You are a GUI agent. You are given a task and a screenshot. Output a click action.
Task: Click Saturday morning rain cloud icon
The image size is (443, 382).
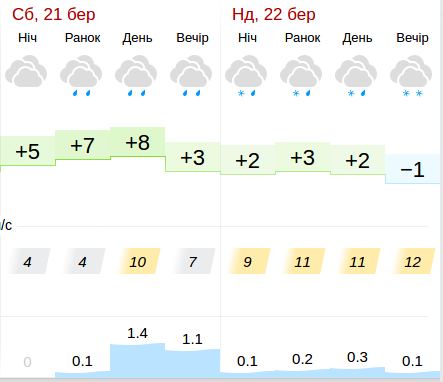[81, 76]
